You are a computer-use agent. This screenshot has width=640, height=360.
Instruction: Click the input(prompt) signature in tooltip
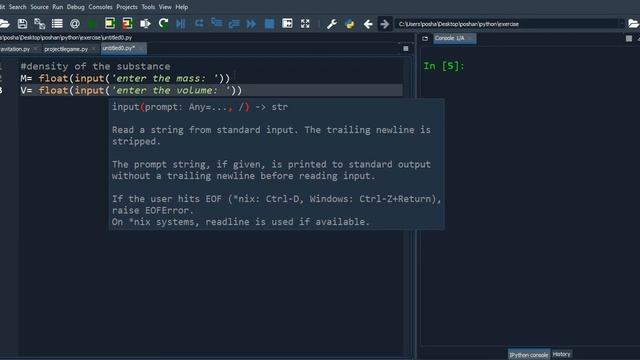(200, 107)
